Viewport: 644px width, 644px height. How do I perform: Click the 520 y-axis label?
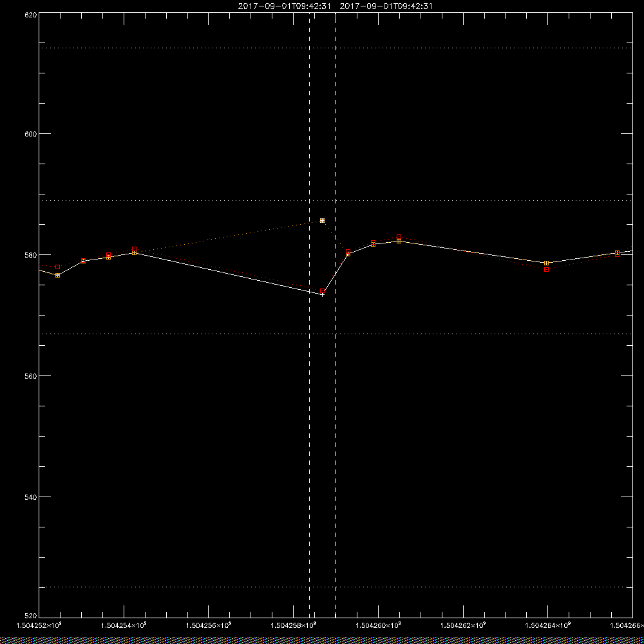click(31, 616)
